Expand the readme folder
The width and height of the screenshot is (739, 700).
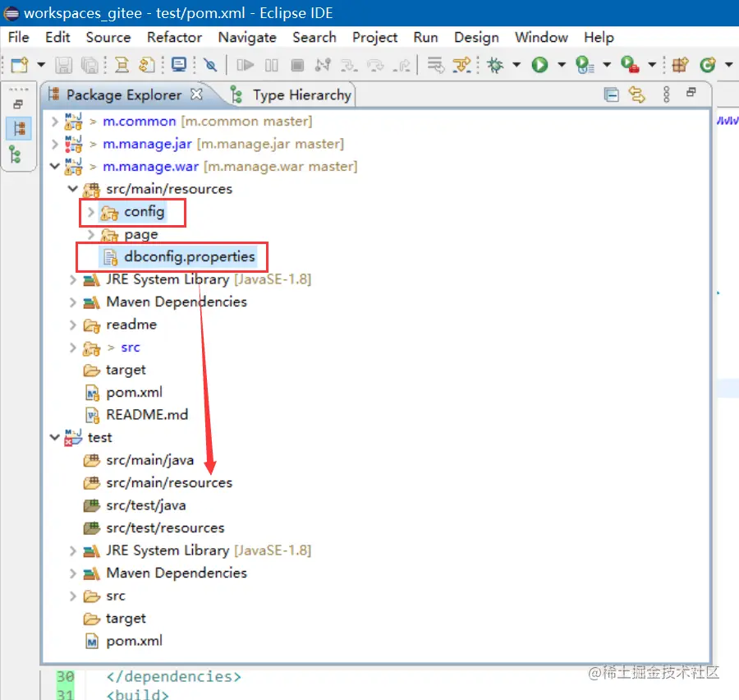(x=72, y=325)
